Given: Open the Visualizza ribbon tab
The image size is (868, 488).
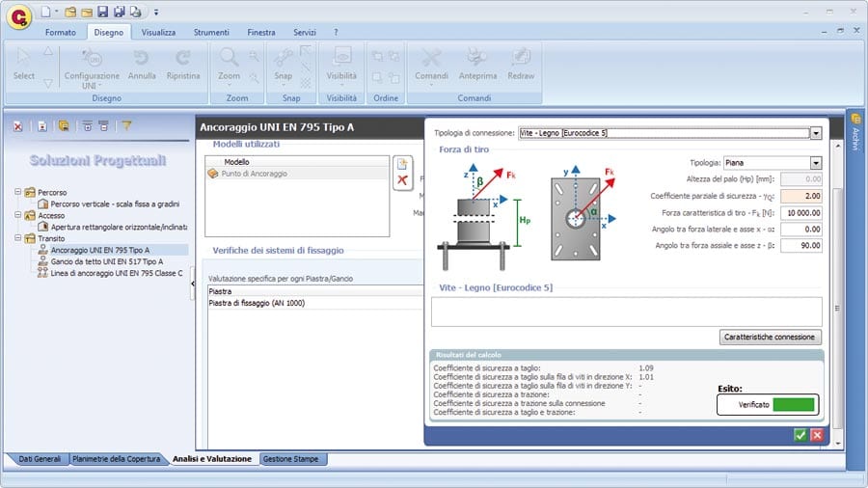Looking at the screenshot, I should coord(158,32).
